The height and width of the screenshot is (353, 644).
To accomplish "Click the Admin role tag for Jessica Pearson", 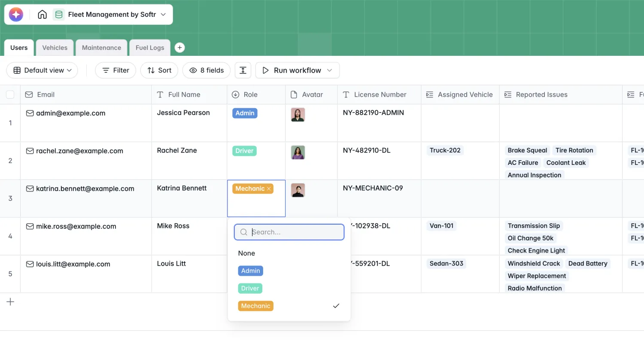I will tap(245, 113).
